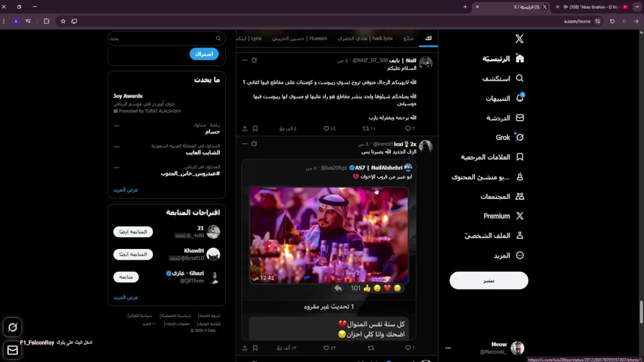Open الملف الشخصيّ profile page
The height and width of the screenshot is (362, 644).
(494, 236)
